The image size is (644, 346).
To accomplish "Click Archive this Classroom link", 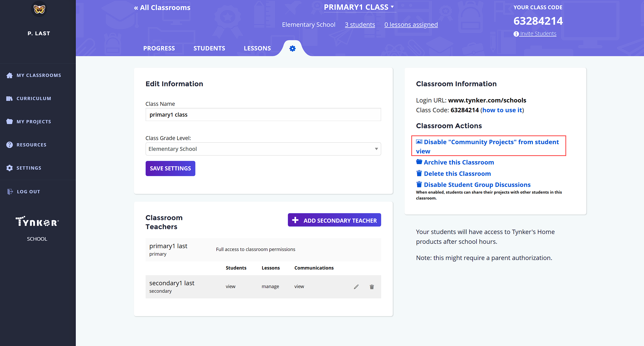I will (x=459, y=162).
